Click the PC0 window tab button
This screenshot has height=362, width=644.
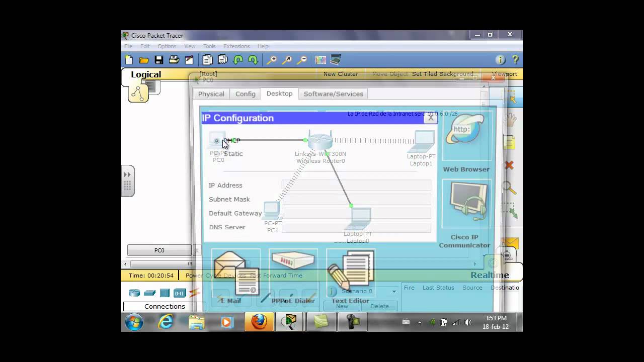tap(159, 250)
